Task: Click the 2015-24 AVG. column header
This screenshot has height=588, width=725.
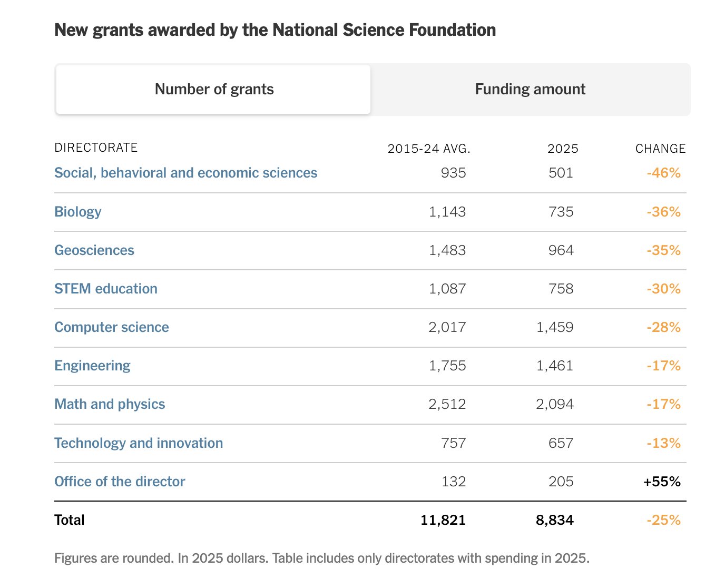Action: [429, 149]
